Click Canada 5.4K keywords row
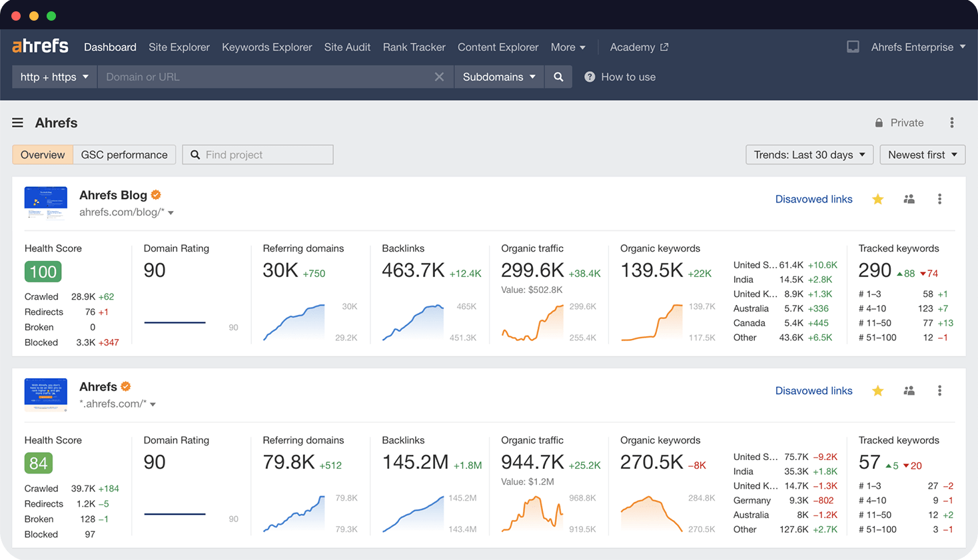The image size is (978, 560). [785, 323]
